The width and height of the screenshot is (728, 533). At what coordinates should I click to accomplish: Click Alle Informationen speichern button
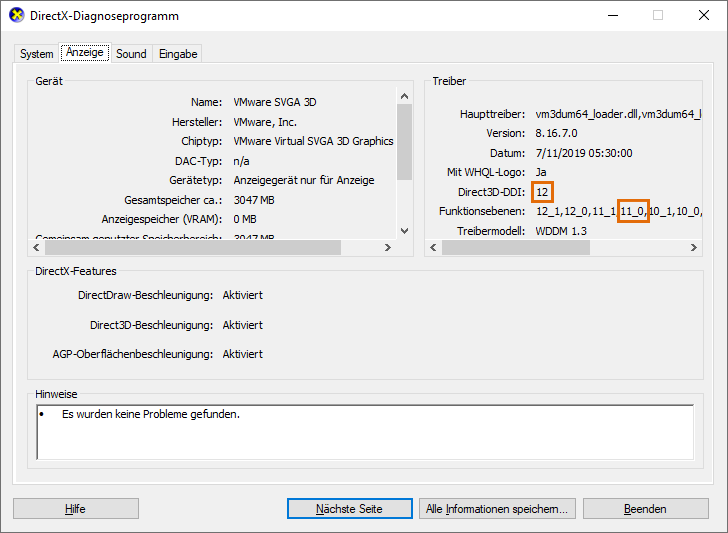pos(497,509)
